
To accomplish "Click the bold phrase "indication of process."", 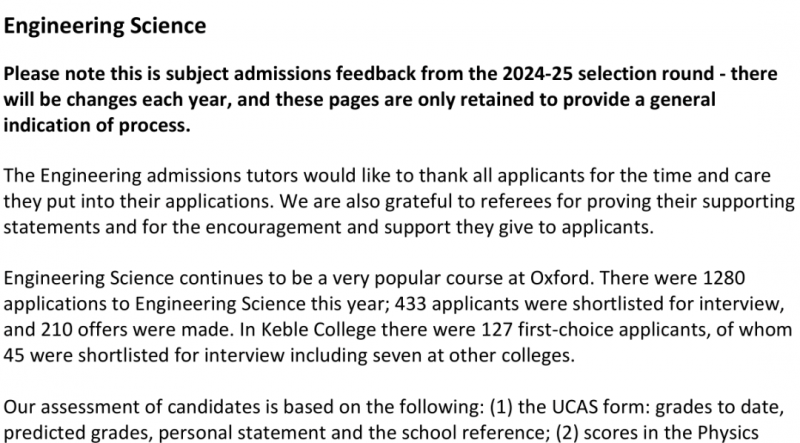I will click(x=97, y=125).
